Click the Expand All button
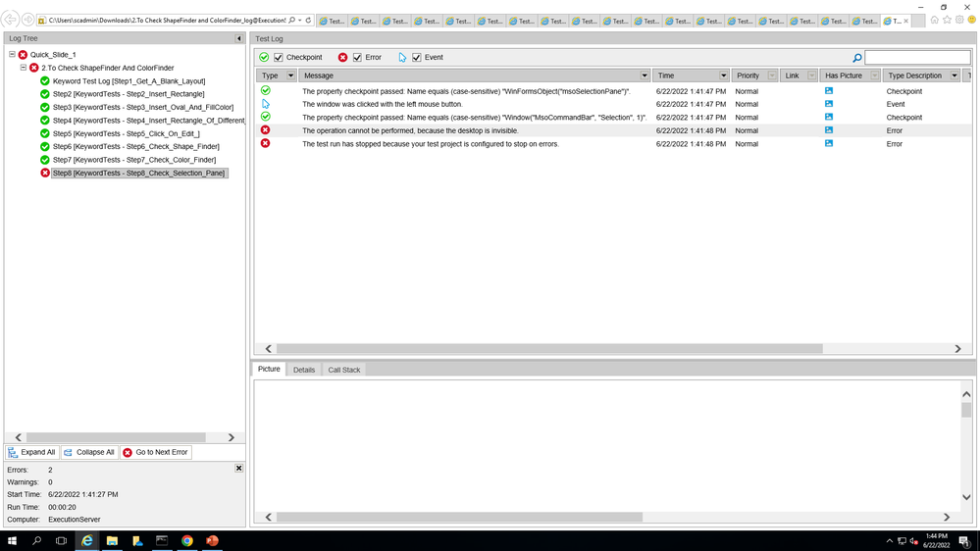This screenshot has width=980, height=551. [31, 452]
